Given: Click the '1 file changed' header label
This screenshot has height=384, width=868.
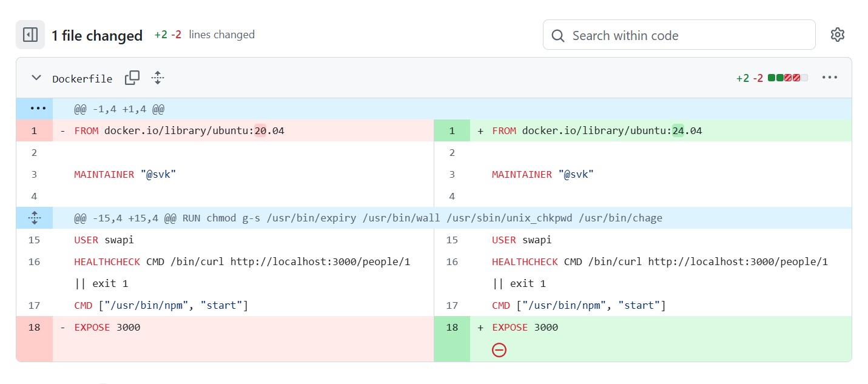Looking at the screenshot, I should click(97, 35).
